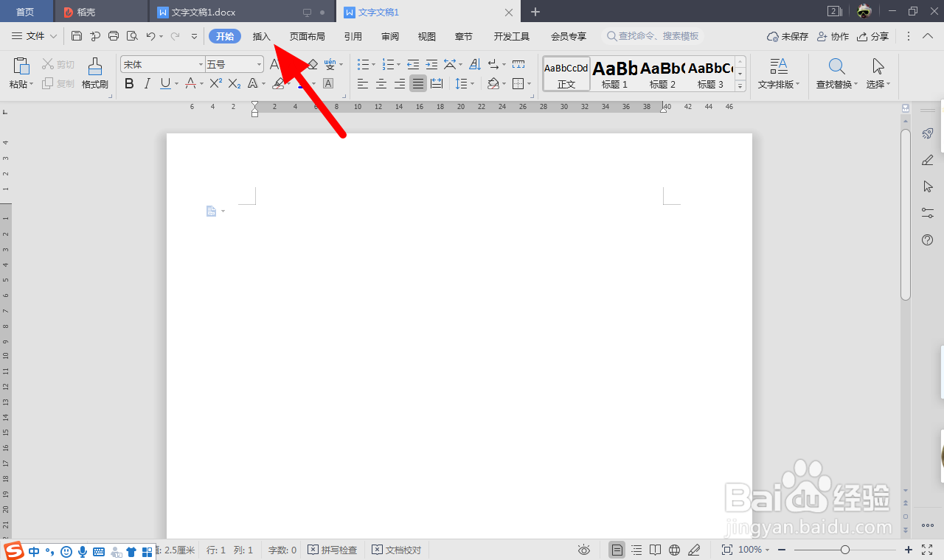Apply Italic formatting
The height and width of the screenshot is (560, 944).
click(x=147, y=84)
